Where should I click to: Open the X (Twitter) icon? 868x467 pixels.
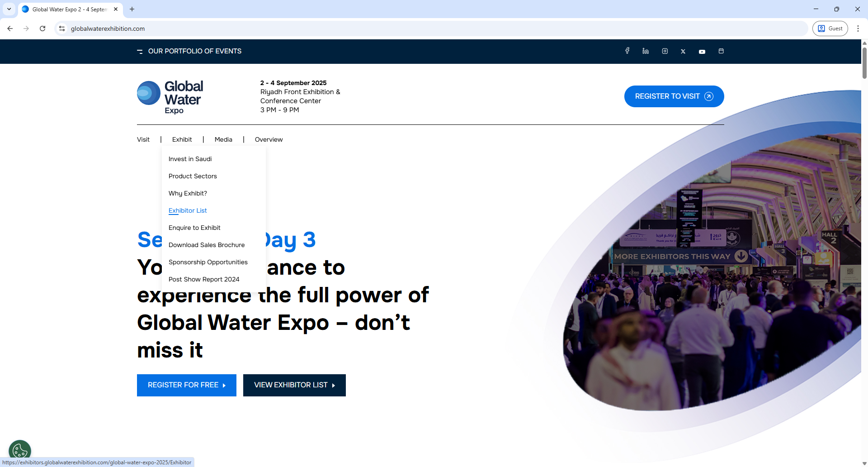tap(683, 51)
